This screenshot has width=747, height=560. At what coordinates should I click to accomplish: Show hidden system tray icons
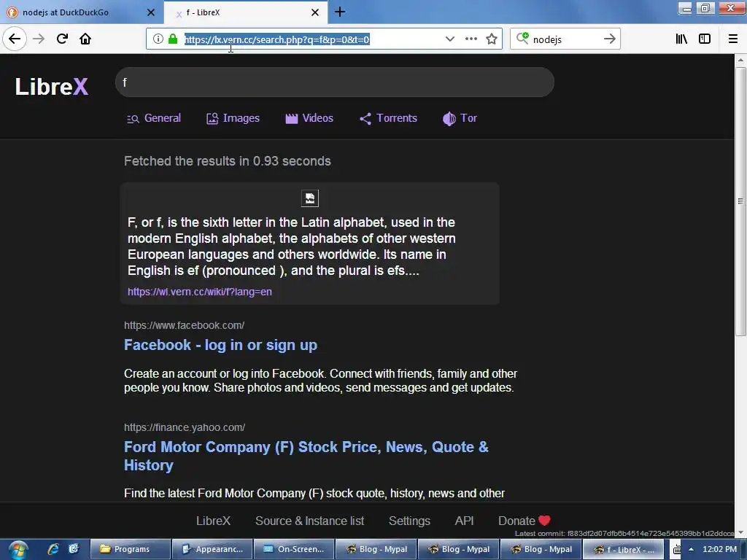coord(691,549)
